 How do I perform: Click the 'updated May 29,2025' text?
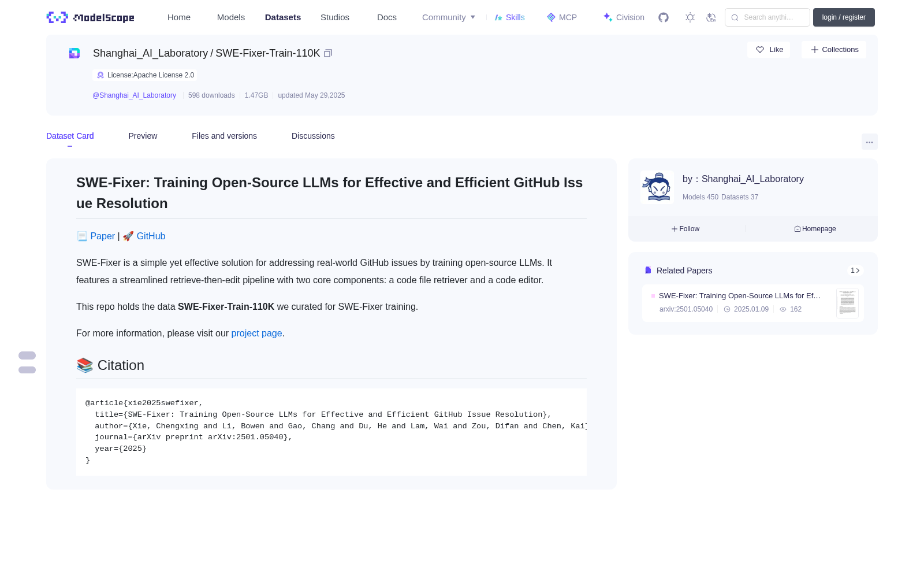coord(311,95)
